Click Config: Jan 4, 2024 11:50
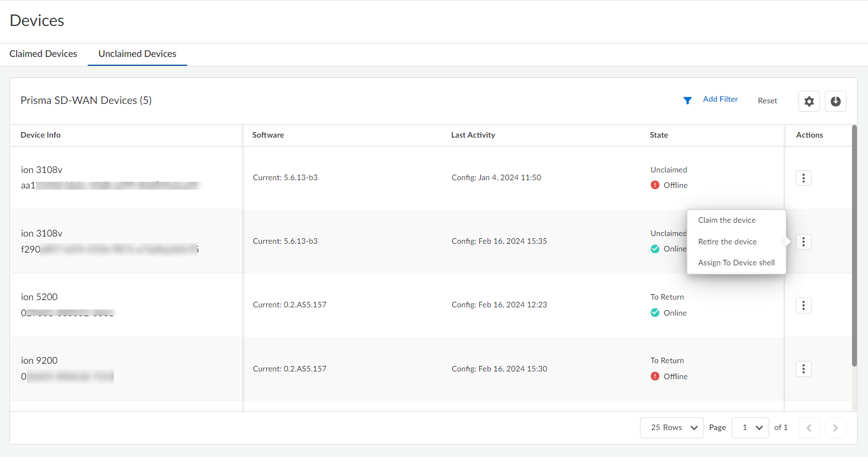This screenshot has height=461, width=868. [x=496, y=177]
